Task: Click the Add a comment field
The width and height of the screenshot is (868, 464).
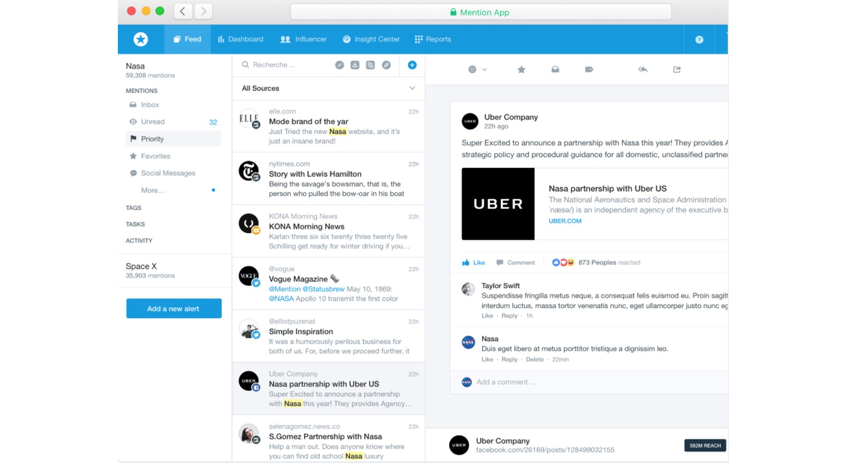Action: pos(589,382)
